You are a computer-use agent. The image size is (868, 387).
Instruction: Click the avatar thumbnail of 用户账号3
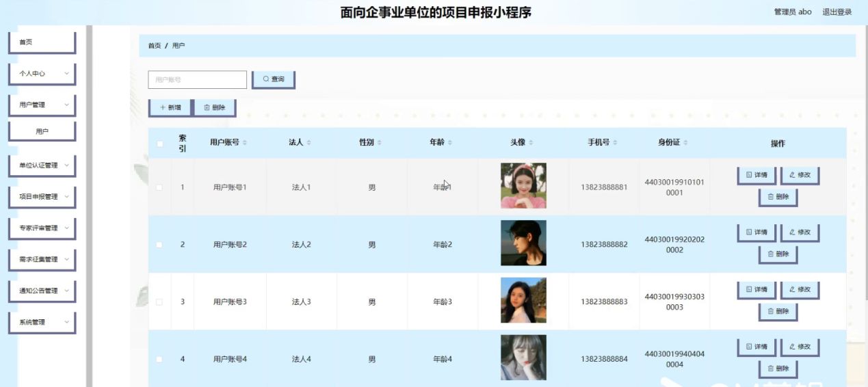pos(523,300)
